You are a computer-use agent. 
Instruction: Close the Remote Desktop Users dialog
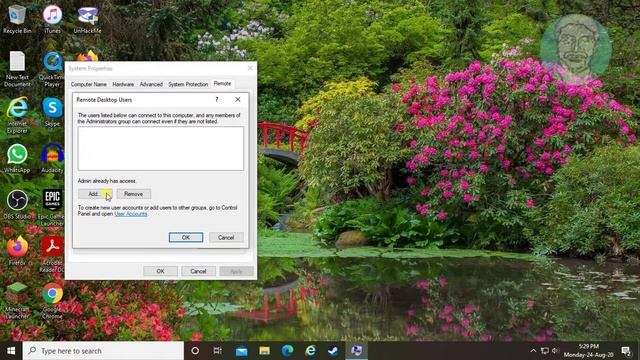[238, 100]
